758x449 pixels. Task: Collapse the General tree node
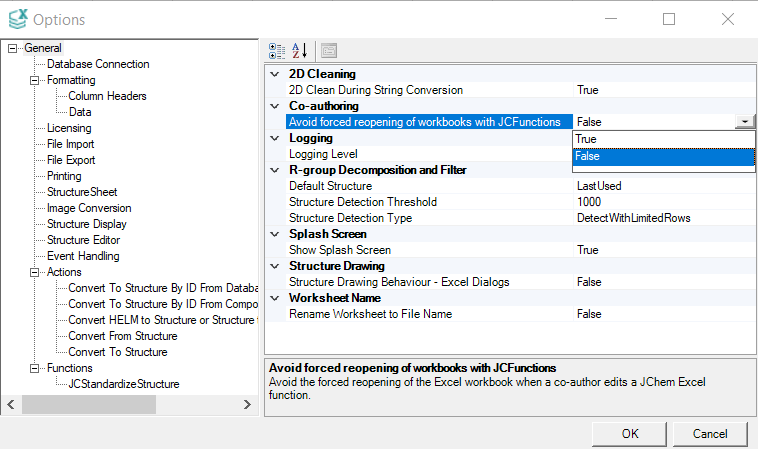12,48
